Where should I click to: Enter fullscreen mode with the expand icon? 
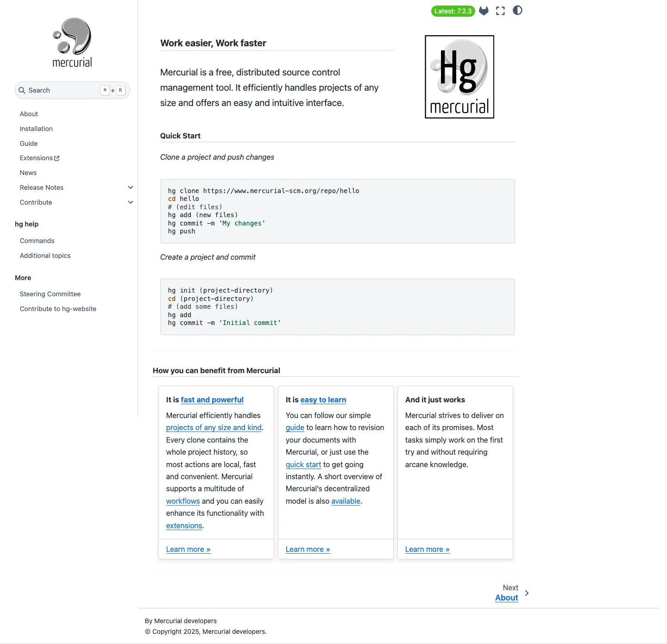(500, 11)
